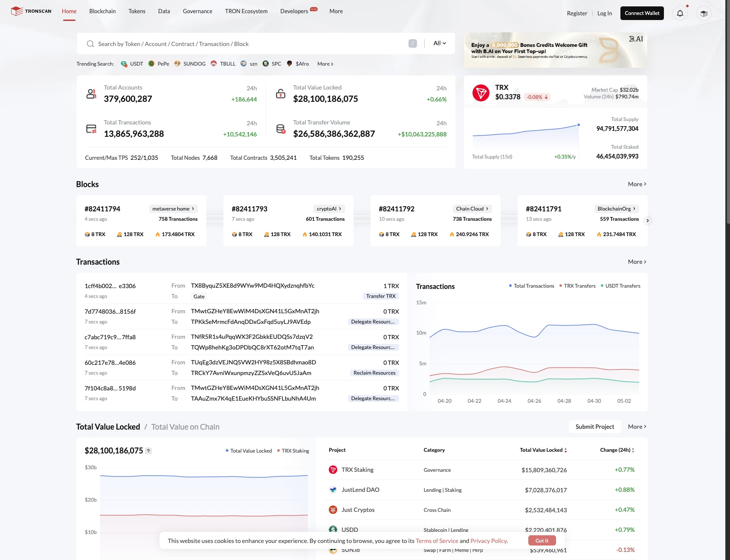Toggle Total Value Locked legend series
Viewport: 730px width, 560px height.
[x=249, y=451]
